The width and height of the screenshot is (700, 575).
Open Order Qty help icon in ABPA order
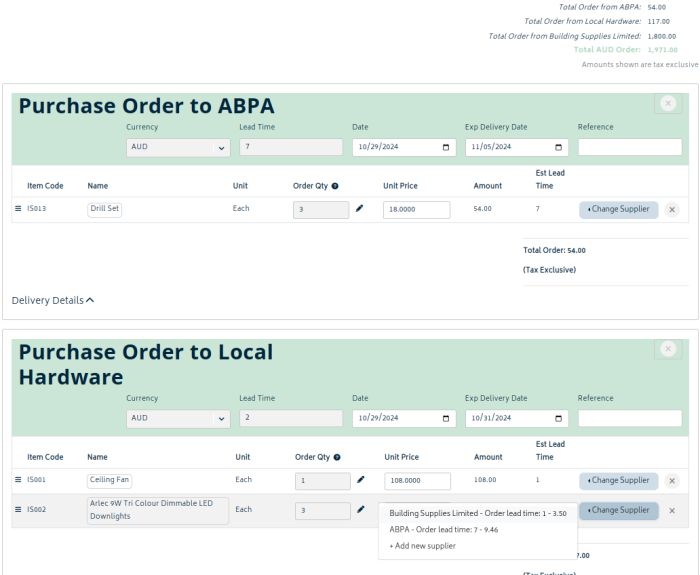point(335,186)
